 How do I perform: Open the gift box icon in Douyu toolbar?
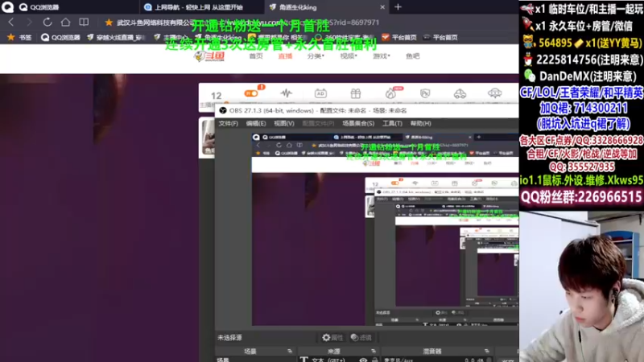(355, 93)
